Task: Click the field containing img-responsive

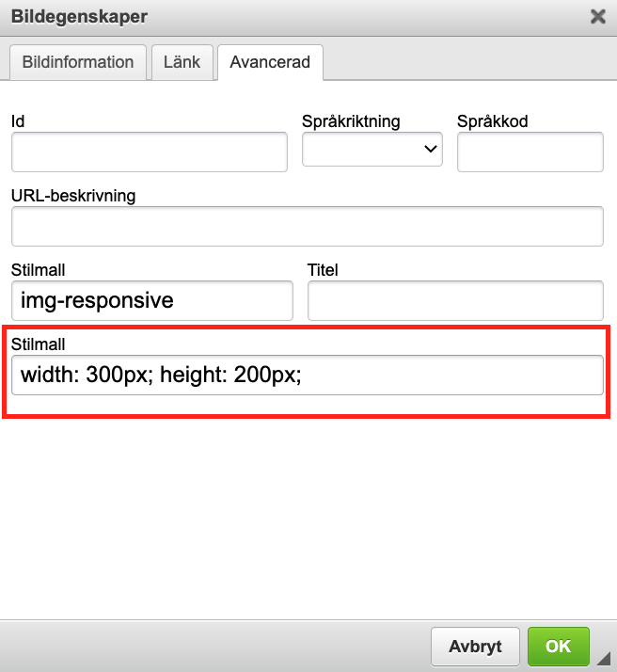Action: coord(151,300)
